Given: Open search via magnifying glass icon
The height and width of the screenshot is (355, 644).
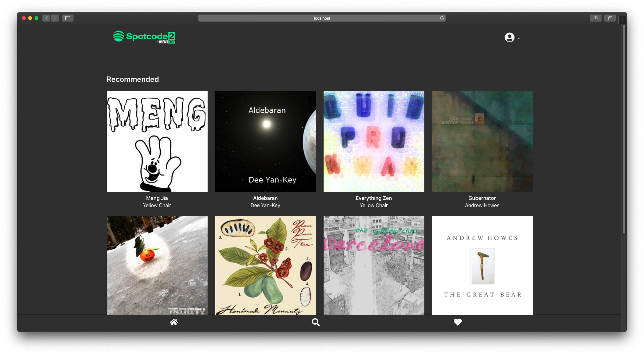Looking at the screenshot, I should 316,322.
